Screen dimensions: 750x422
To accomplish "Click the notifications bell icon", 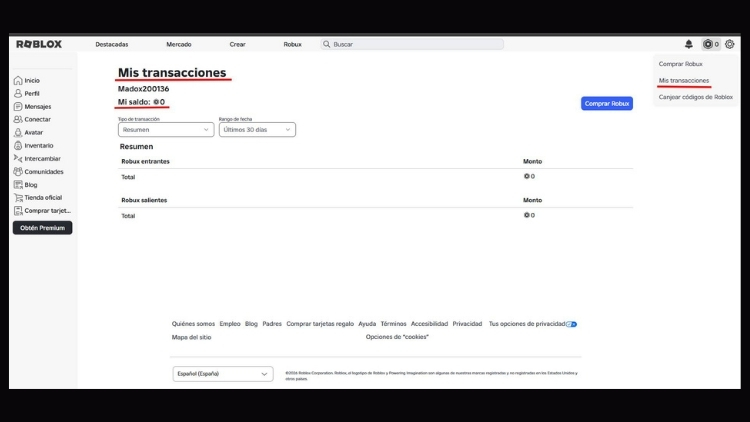I will click(688, 44).
